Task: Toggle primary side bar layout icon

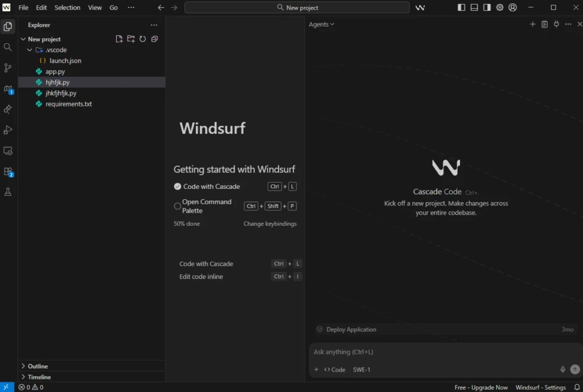Action: (x=461, y=7)
